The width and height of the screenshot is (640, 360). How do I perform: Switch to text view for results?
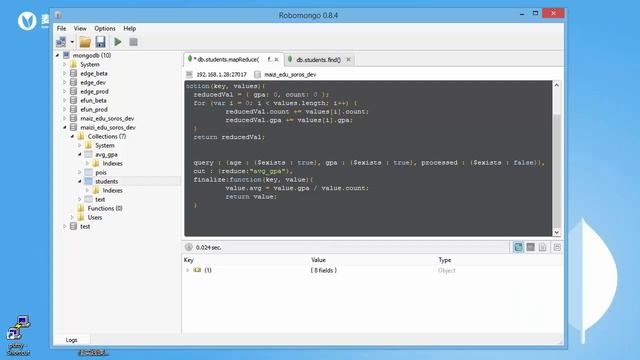tap(542, 247)
